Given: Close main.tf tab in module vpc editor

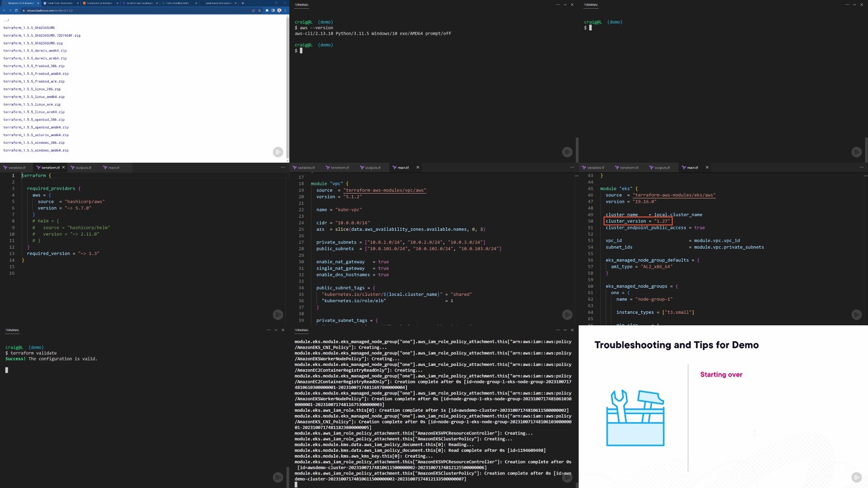Looking at the screenshot, I should coord(418,167).
